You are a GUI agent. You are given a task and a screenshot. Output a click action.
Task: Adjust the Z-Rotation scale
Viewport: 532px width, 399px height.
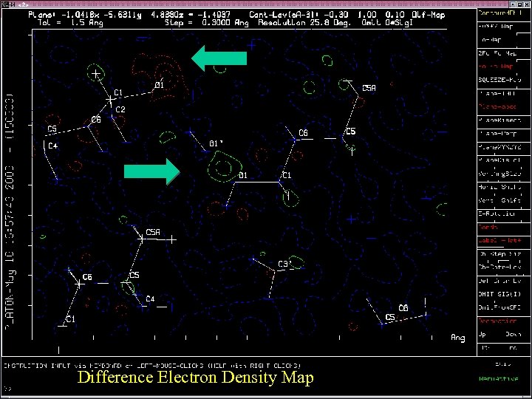point(497,214)
